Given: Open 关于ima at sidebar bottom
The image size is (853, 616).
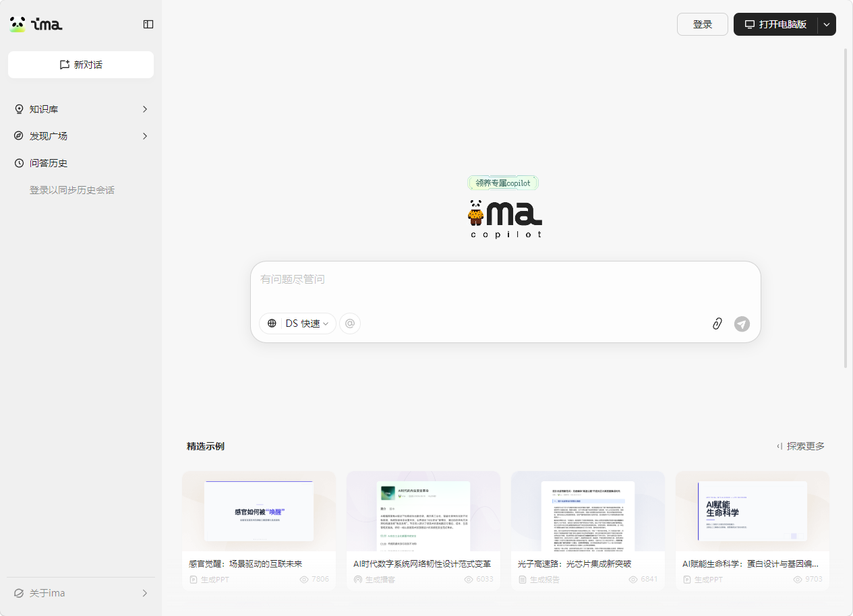Looking at the screenshot, I should click(81, 593).
